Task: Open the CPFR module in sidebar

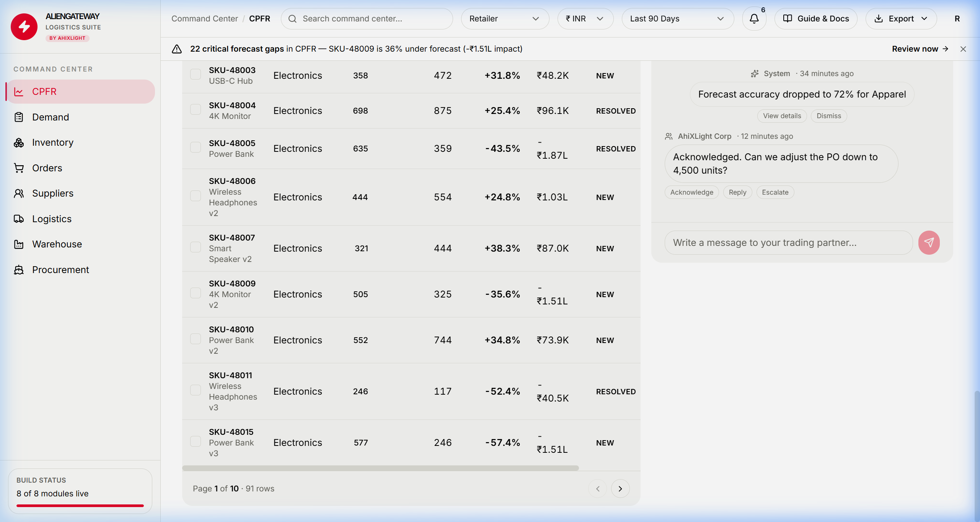Action: coord(81,92)
